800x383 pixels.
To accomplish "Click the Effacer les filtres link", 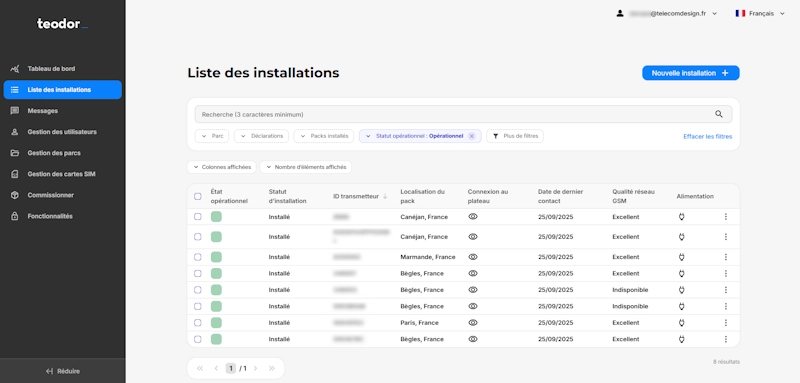I will pyautogui.click(x=708, y=137).
